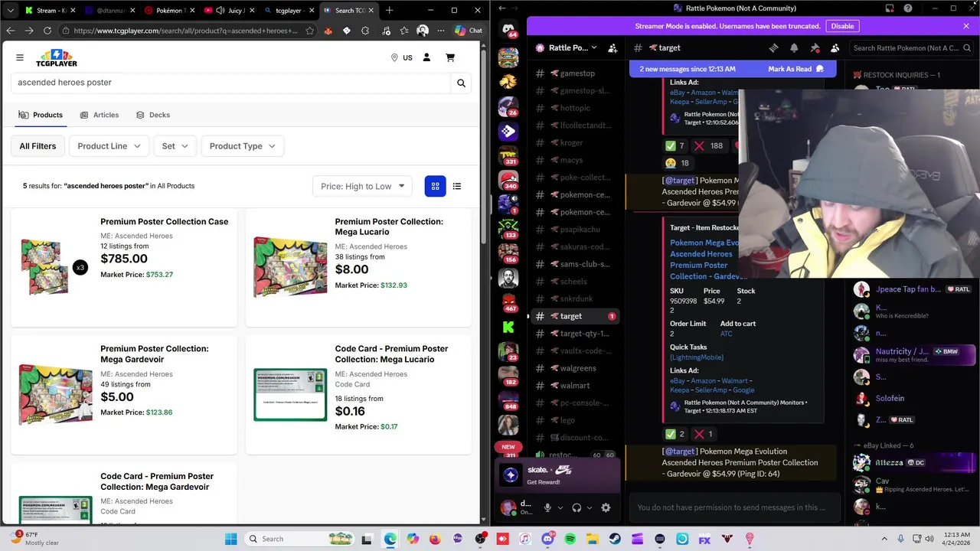This screenshot has height=551, width=980.
Task: Open Steam from the taskbar
Action: tap(615, 539)
